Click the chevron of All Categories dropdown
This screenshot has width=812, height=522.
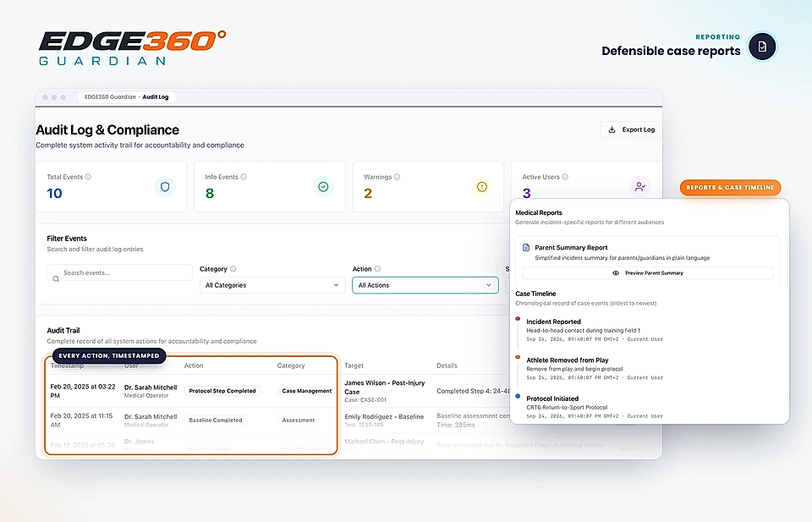click(x=336, y=285)
